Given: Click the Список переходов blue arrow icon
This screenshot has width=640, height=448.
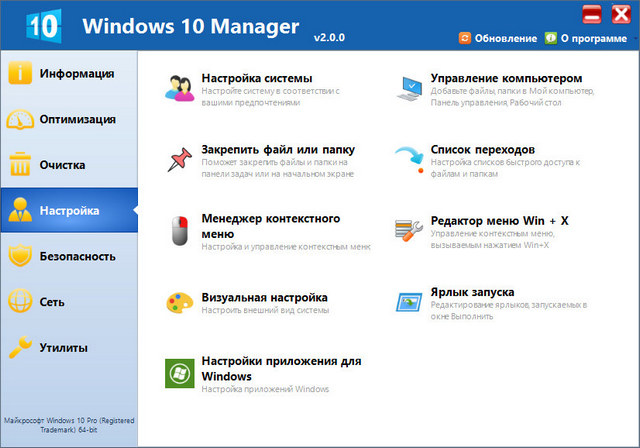Looking at the screenshot, I should pyautogui.click(x=409, y=160).
